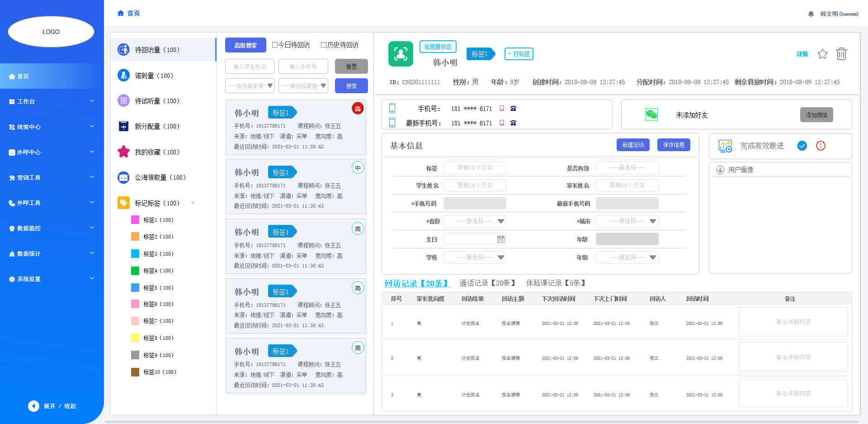The width and height of the screenshot is (868, 424).
Task: Click the red exclamation warning icon
Action: click(x=821, y=146)
